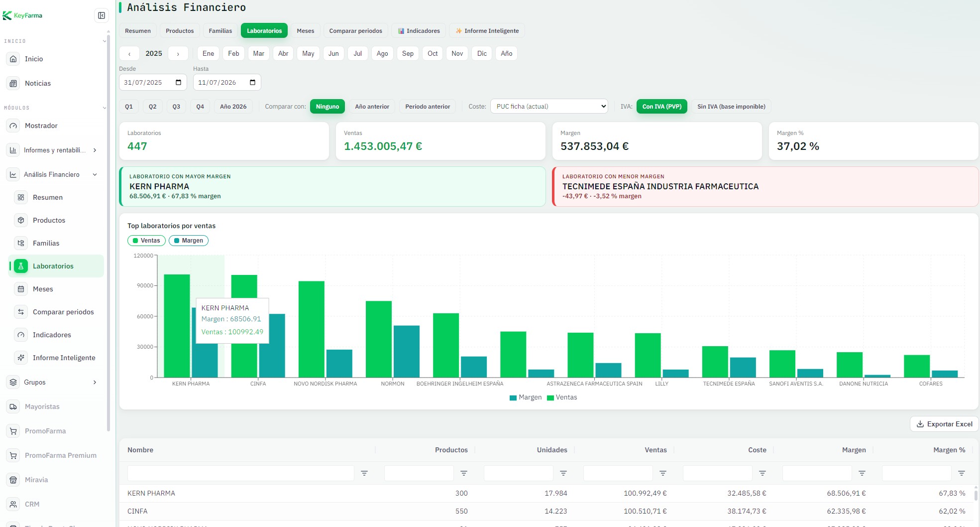Select Con IVA (PVP) option
Viewport: 980px width, 527px height.
662,107
